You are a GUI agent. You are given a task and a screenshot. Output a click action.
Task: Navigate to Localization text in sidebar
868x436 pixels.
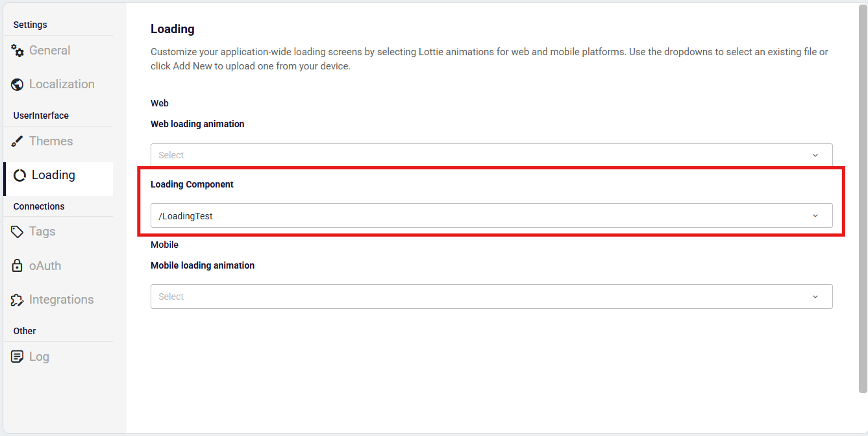pyautogui.click(x=62, y=84)
